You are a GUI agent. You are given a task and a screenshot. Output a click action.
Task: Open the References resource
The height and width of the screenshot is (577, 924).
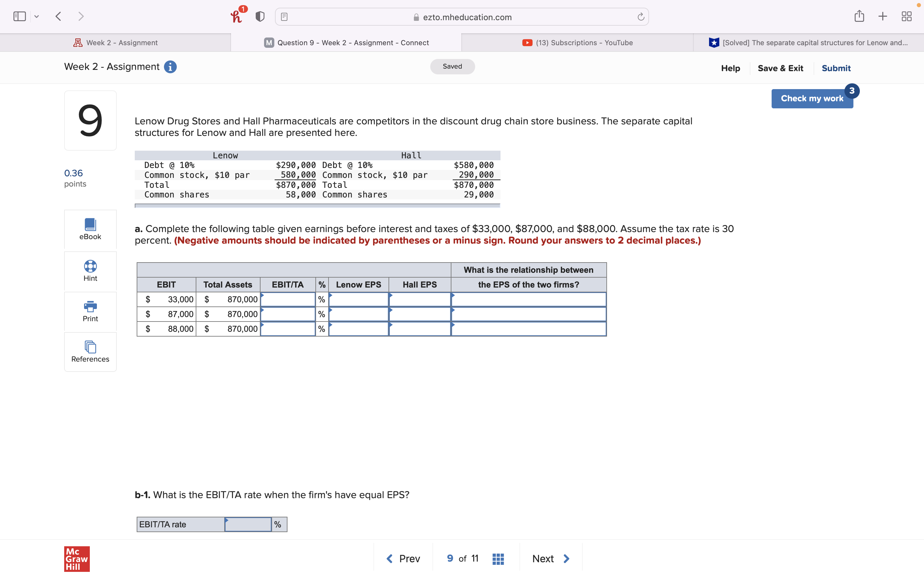[90, 351]
